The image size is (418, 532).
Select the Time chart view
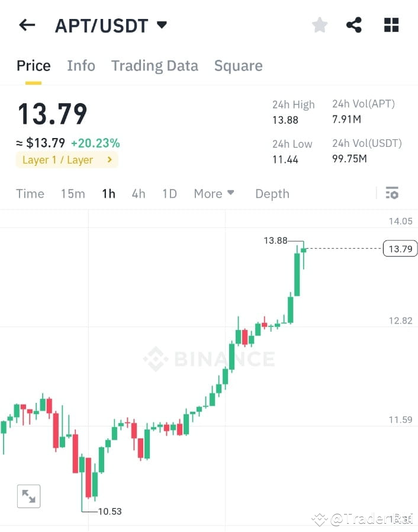click(30, 193)
